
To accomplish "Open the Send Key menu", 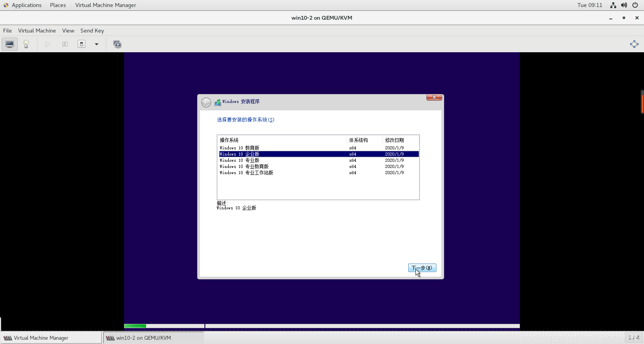I will [x=92, y=31].
